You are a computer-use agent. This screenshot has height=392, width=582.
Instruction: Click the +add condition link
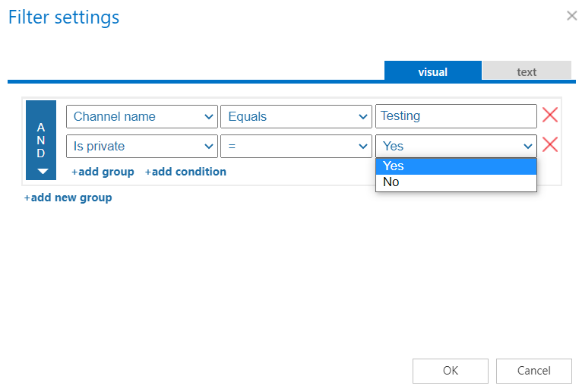pyautogui.click(x=185, y=172)
